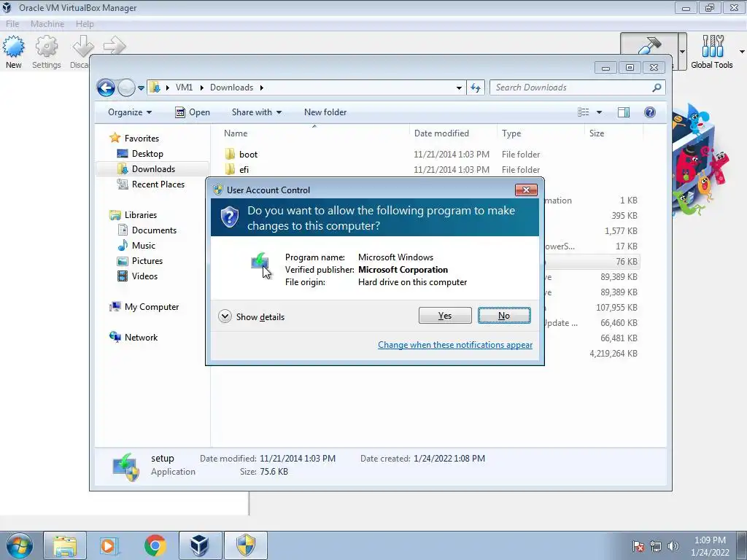Open recent locations dropdown next to the forward button
The height and width of the screenshot is (560, 747).
point(141,88)
